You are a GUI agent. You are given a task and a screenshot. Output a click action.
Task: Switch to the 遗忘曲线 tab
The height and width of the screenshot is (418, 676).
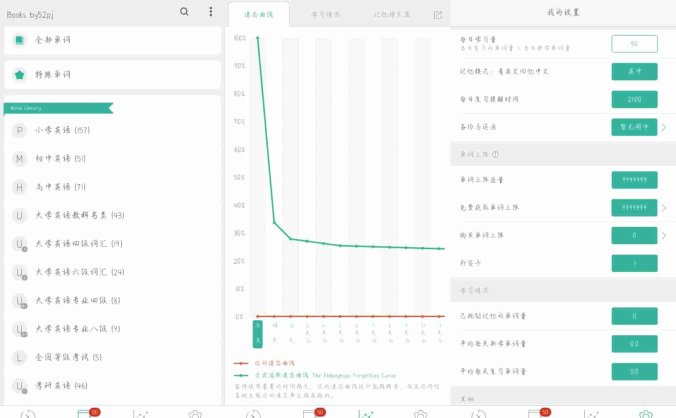pos(259,15)
